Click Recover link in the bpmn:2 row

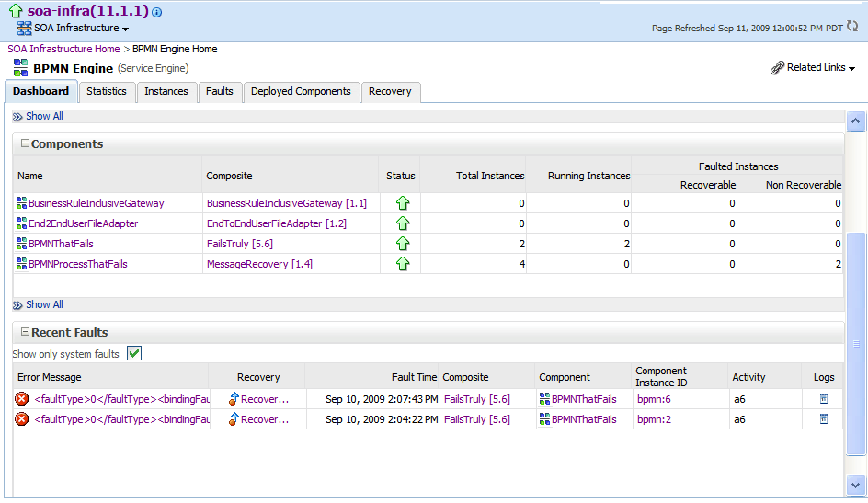[x=265, y=420]
